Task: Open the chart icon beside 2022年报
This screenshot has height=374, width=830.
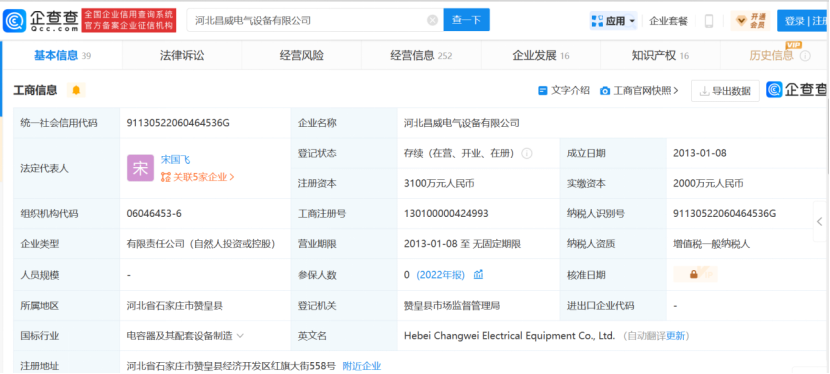Action: [x=479, y=275]
